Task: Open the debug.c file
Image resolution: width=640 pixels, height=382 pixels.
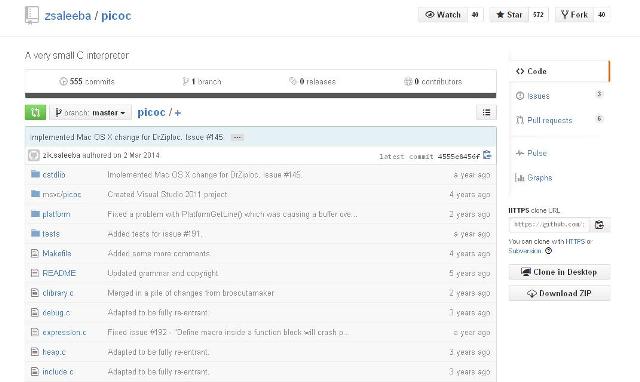Action: point(56,313)
